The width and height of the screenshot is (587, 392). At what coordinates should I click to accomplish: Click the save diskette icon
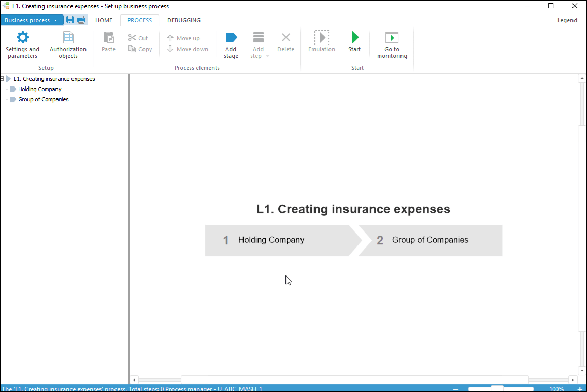click(70, 20)
